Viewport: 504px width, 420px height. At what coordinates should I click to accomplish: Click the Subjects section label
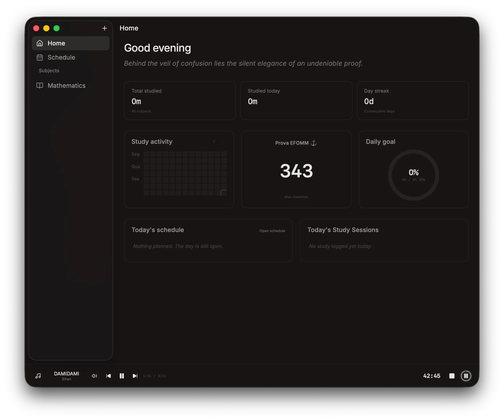(x=49, y=71)
